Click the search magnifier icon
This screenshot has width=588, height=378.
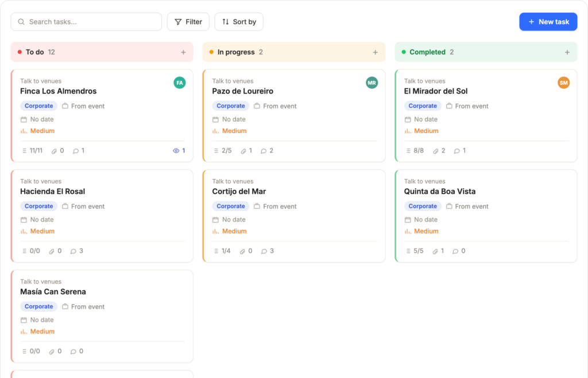(x=21, y=22)
